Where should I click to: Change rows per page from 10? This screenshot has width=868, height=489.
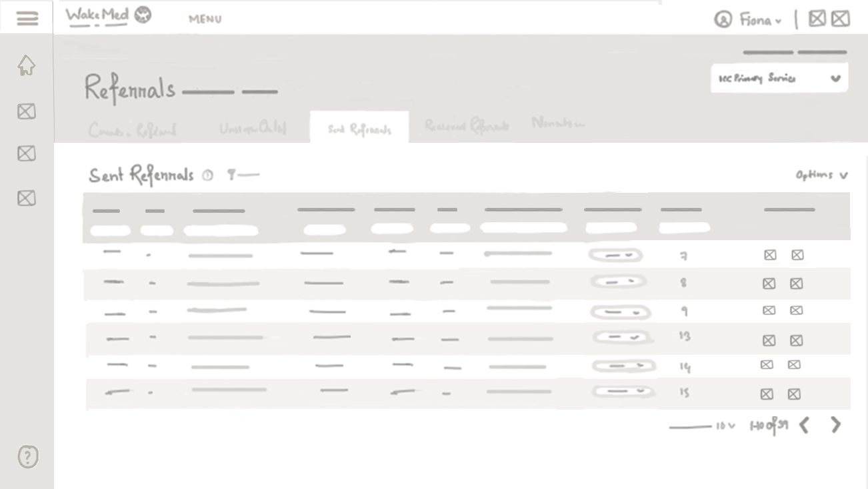(x=725, y=426)
